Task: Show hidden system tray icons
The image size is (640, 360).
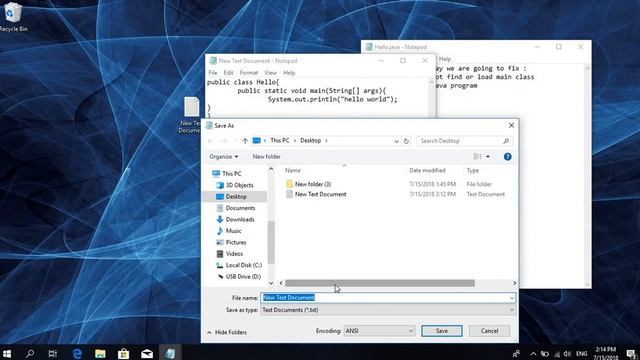Action: 533,354
